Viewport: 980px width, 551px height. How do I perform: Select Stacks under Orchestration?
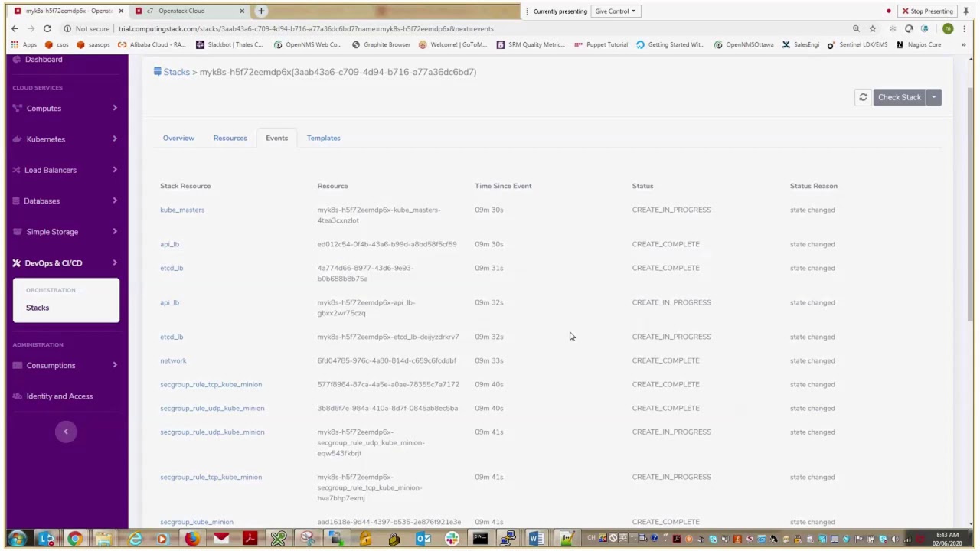coord(38,308)
